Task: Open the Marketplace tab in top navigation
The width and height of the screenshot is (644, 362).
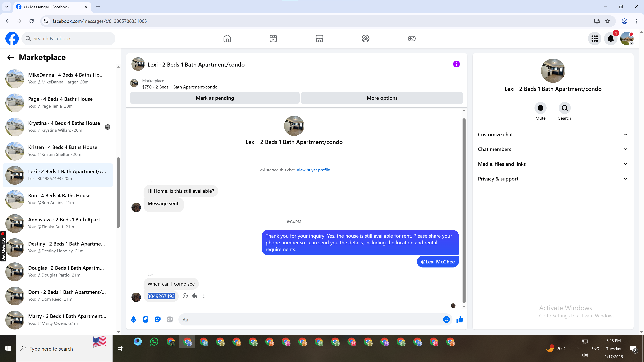Action: (319, 39)
